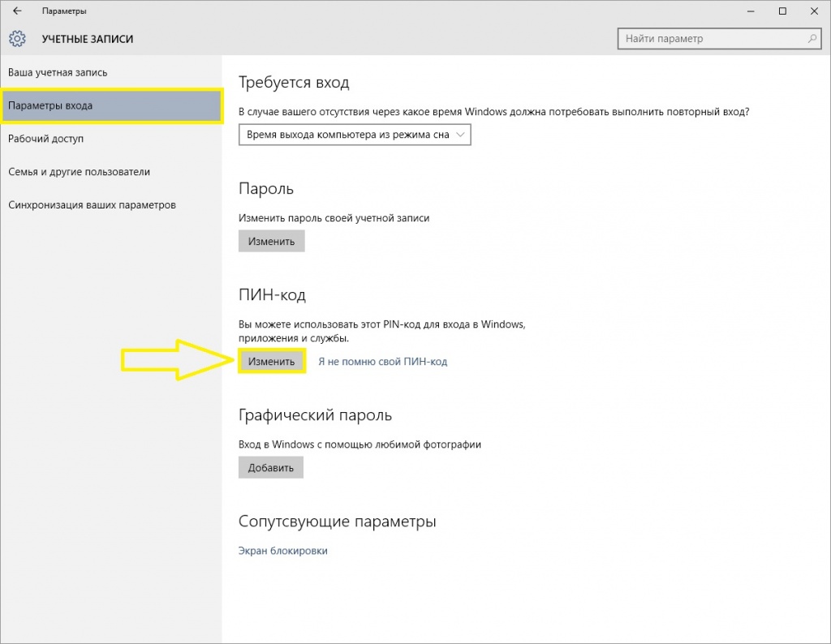
Task: Follow the Экран блокировки link
Action: coord(282,551)
